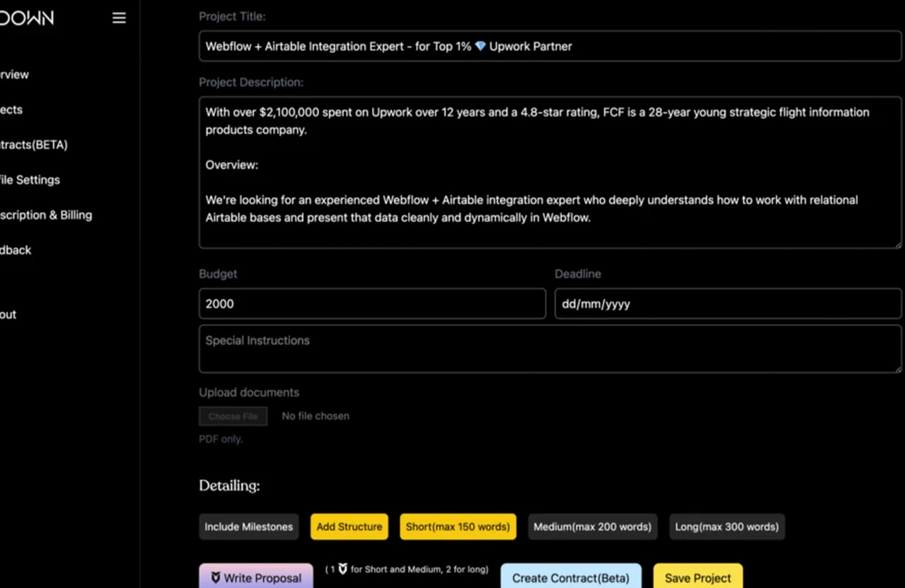Viewport: 905px width, 588px height.
Task: Click the resize handle of Project Description
Action: 897,244
